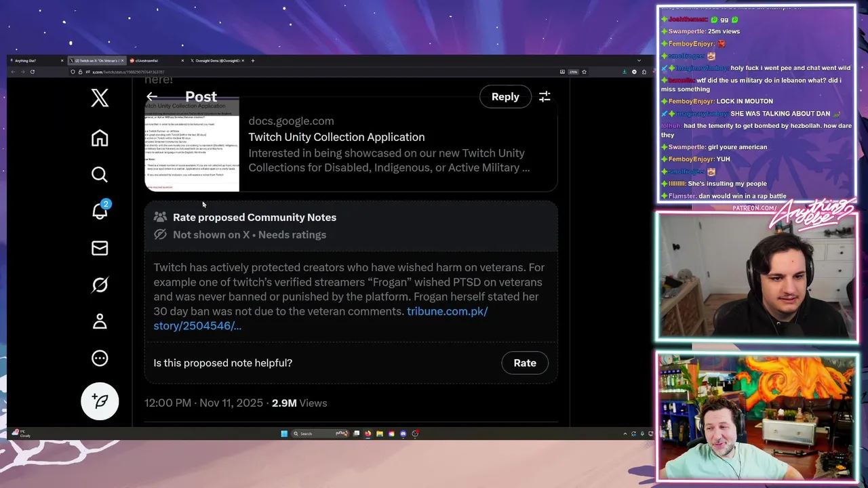Click the weather widget in the taskbar
Viewport: 868px width, 488px height.
coord(22,433)
